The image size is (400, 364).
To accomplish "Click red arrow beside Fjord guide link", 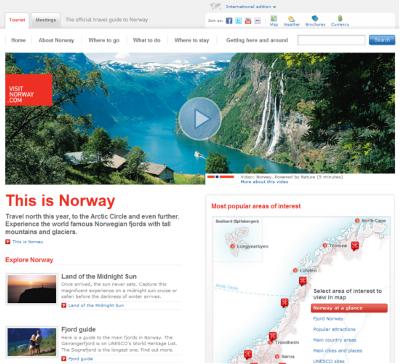I will pos(64,359).
